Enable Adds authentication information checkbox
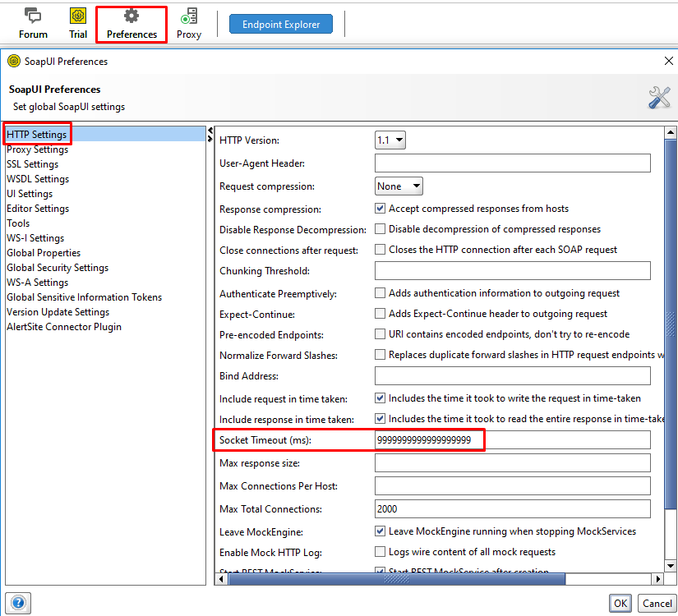This screenshot has height=616, width=678. 380,293
